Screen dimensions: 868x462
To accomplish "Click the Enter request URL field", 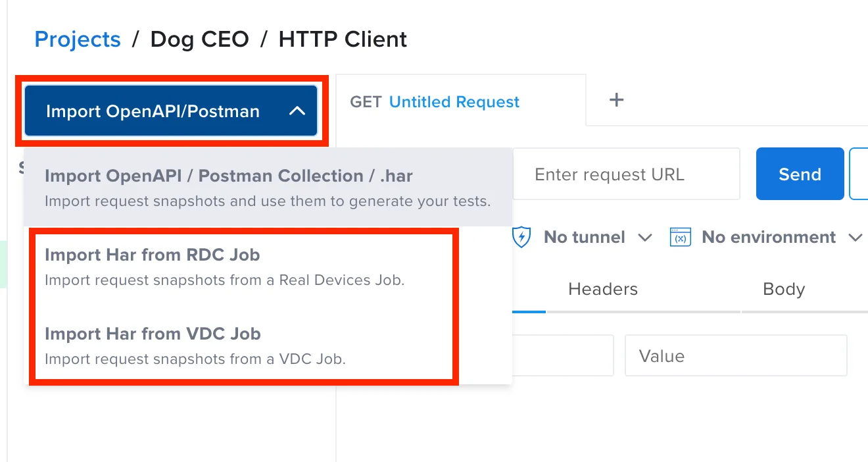I will pos(626,173).
